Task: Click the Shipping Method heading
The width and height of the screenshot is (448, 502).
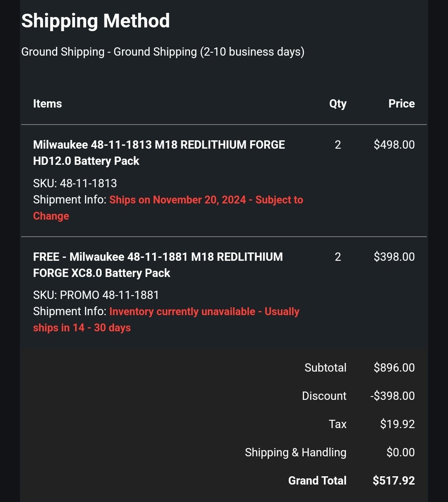Action: pos(95,21)
